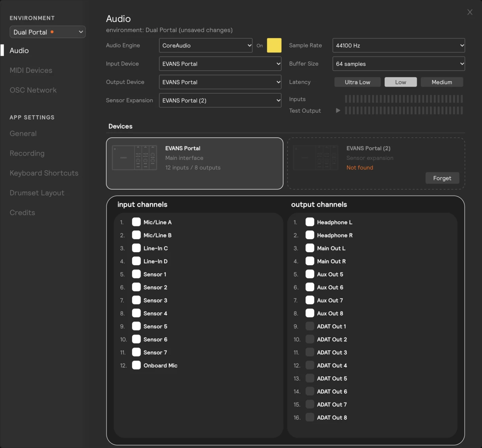
Task: Toggle Mic/Line B input channel
Action: [136, 235]
